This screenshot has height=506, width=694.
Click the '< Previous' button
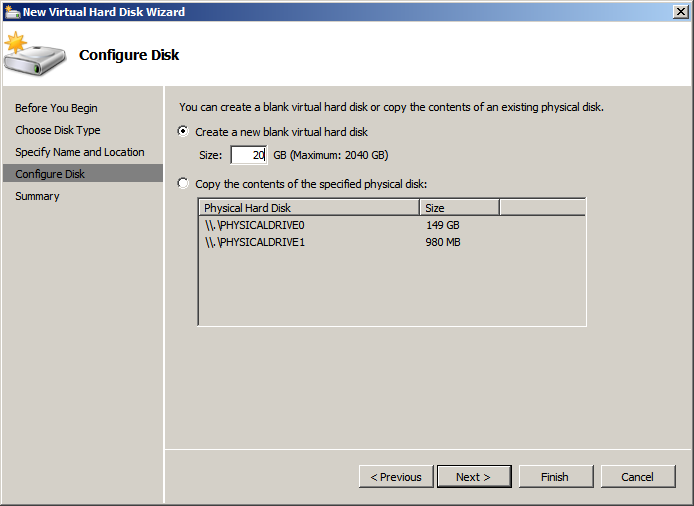pyautogui.click(x=396, y=477)
